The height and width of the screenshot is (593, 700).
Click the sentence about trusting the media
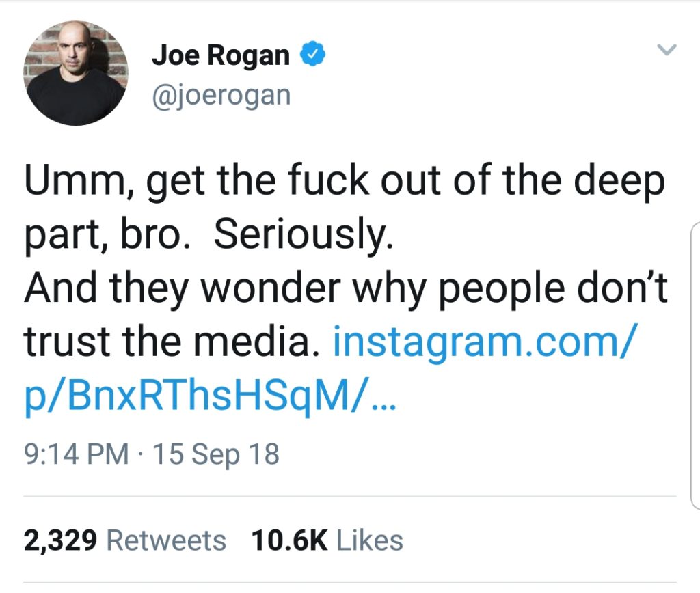pyautogui.click(x=345, y=316)
